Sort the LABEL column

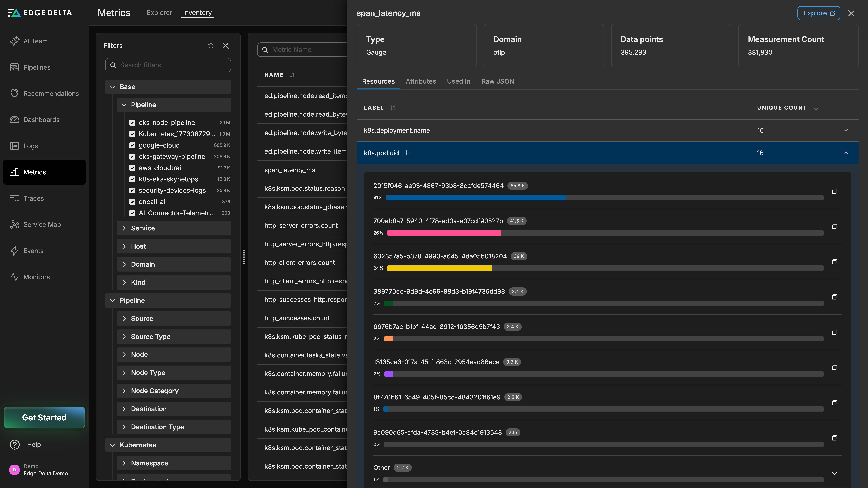point(393,108)
